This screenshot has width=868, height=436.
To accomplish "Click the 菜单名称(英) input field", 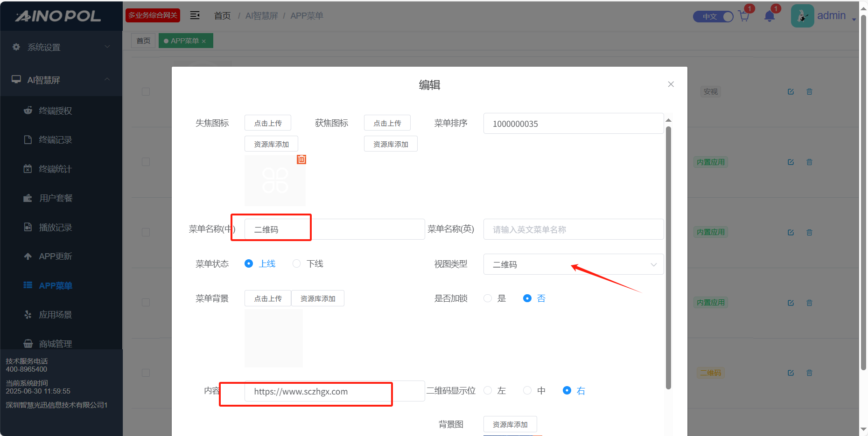I will (x=573, y=229).
